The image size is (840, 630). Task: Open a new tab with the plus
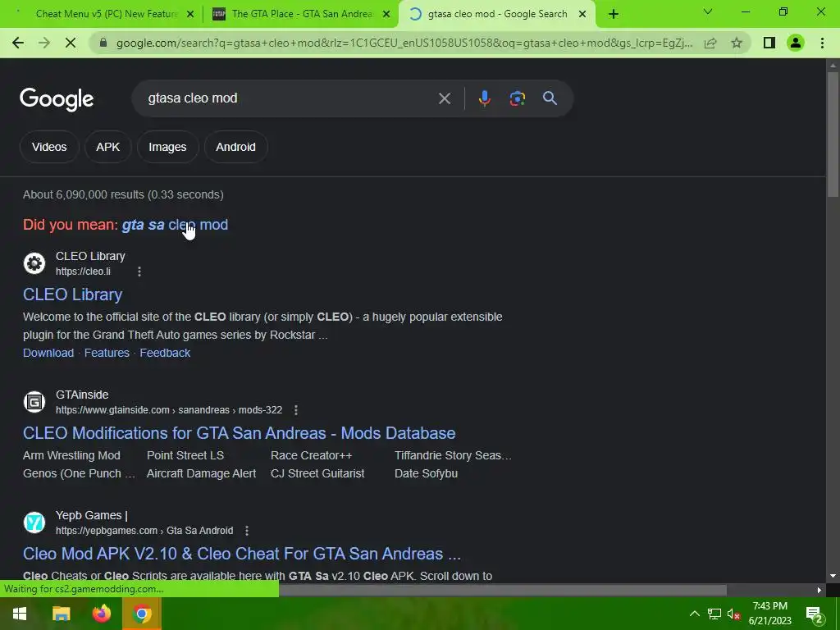click(x=614, y=14)
